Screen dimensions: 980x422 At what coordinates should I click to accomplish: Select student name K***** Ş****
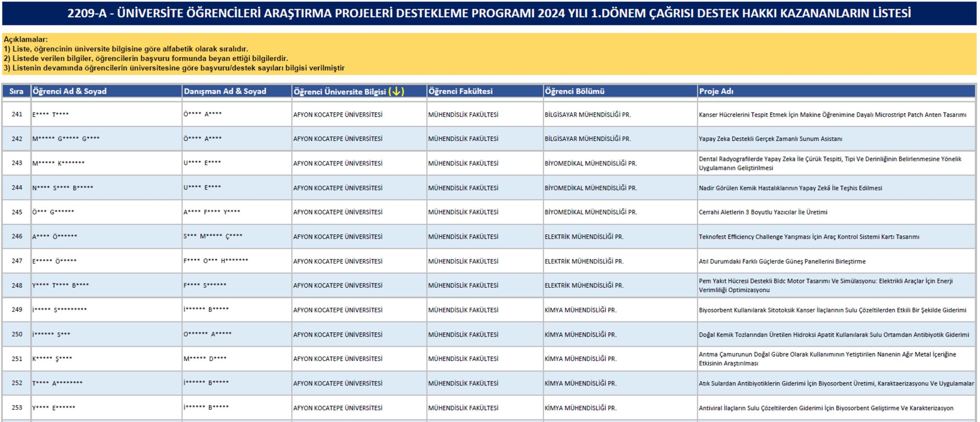(x=52, y=358)
